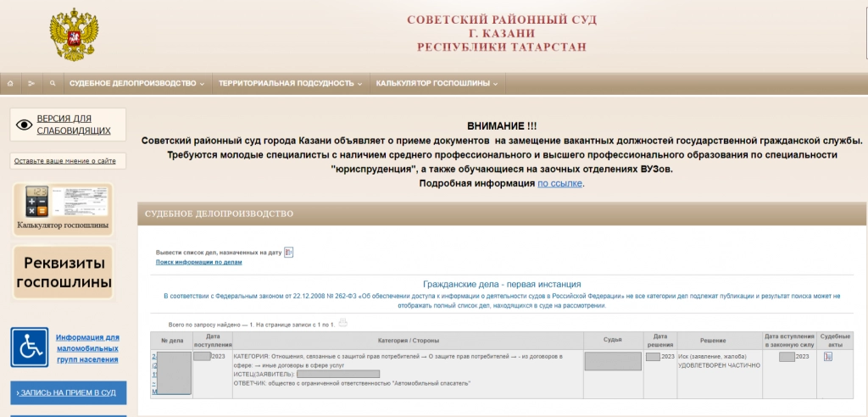Click the search magnifier icon in navigation bar
The width and height of the screenshot is (868, 417).
(x=53, y=84)
